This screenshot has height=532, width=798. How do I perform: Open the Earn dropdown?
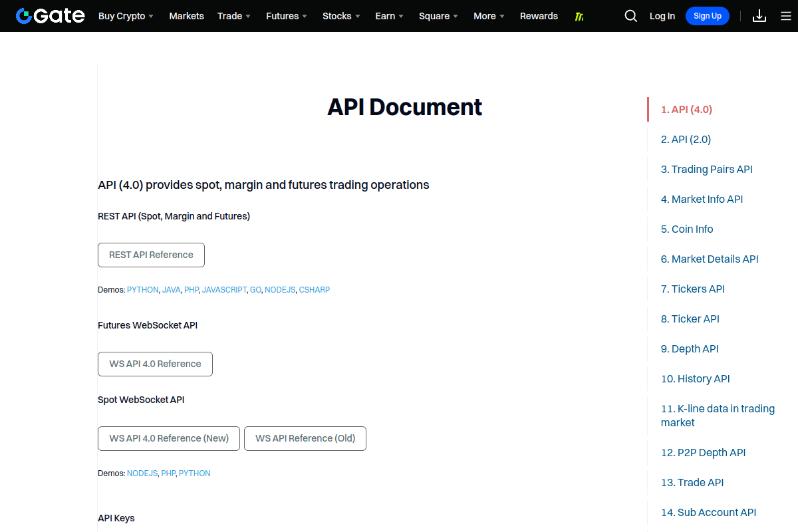[390, 16]
